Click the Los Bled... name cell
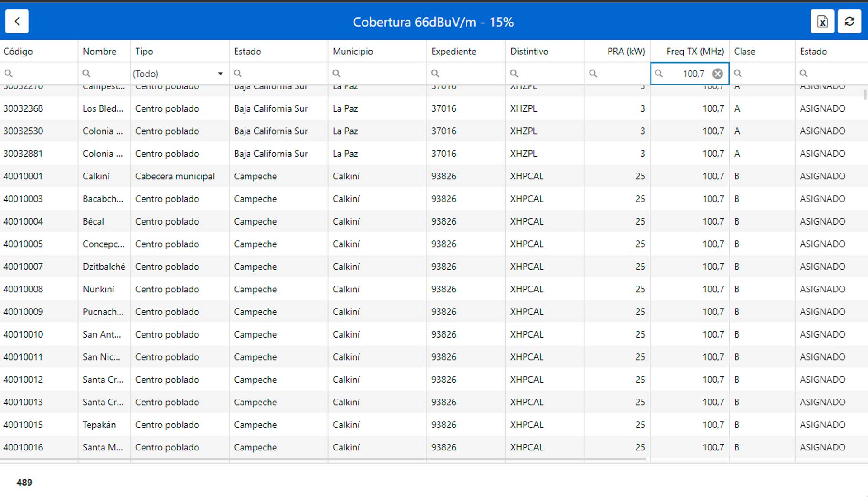868x497 pixels. point(104,108)
